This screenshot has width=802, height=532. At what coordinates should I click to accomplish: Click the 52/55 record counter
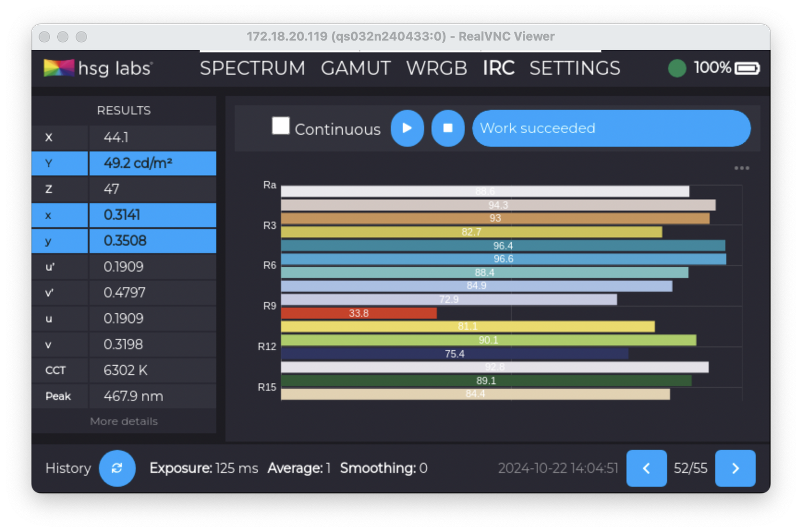[x=690, y=468]
